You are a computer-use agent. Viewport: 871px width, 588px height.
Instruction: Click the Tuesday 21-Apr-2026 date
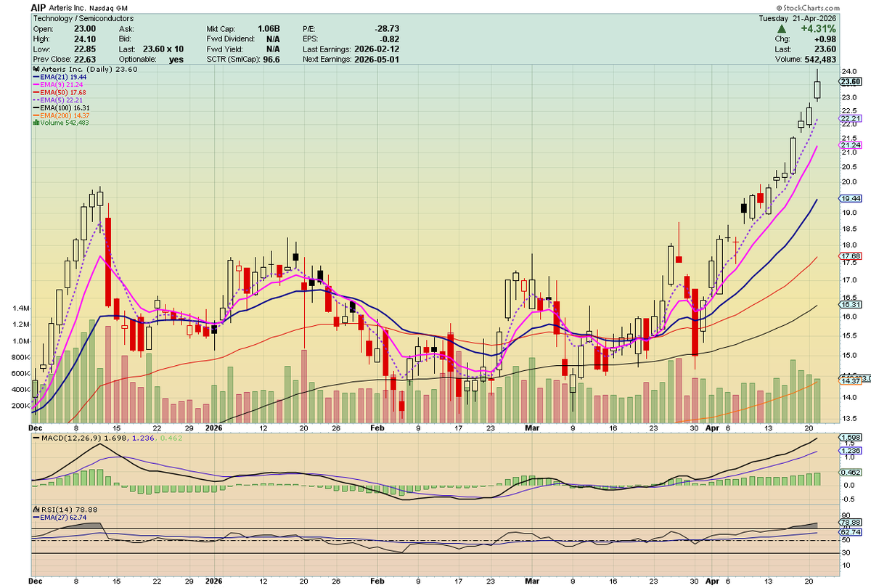coord(798,18)
